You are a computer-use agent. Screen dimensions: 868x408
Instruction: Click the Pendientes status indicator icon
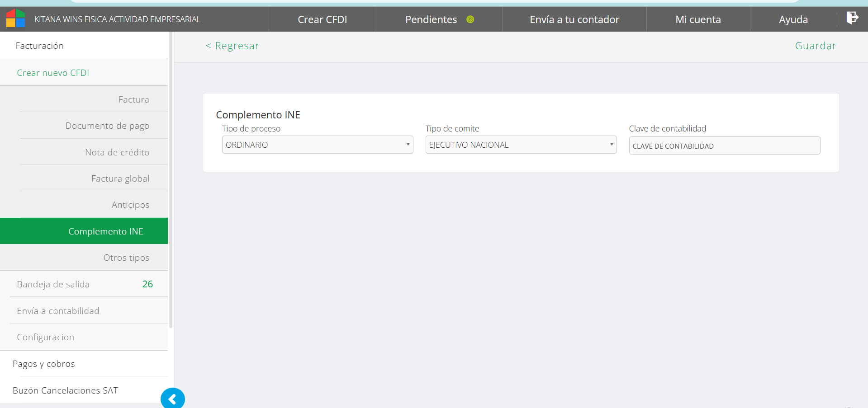(x=470, y=19)
